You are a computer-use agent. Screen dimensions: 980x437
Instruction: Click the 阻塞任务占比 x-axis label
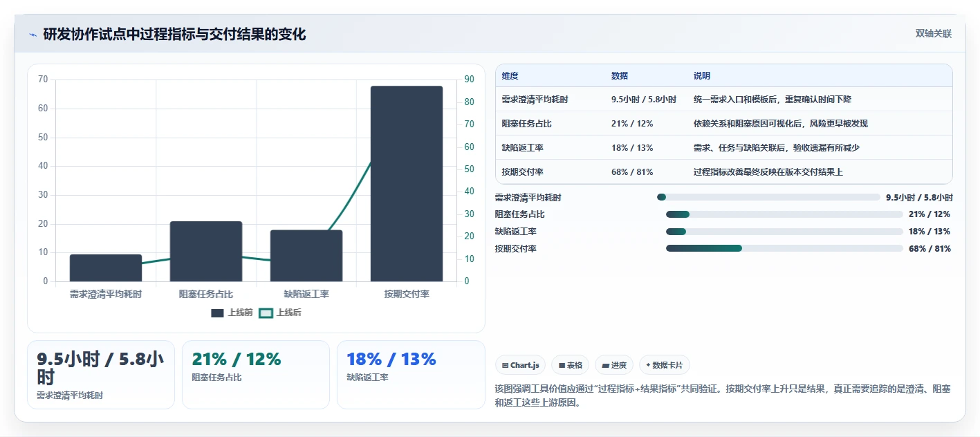(x=206, y=294)
